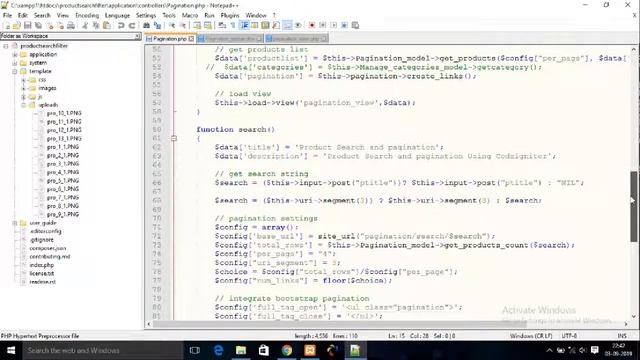The height and width of the screenshot is (360, 640).
Task: Click the Save recorded macro icon
Action: [356, 25]
